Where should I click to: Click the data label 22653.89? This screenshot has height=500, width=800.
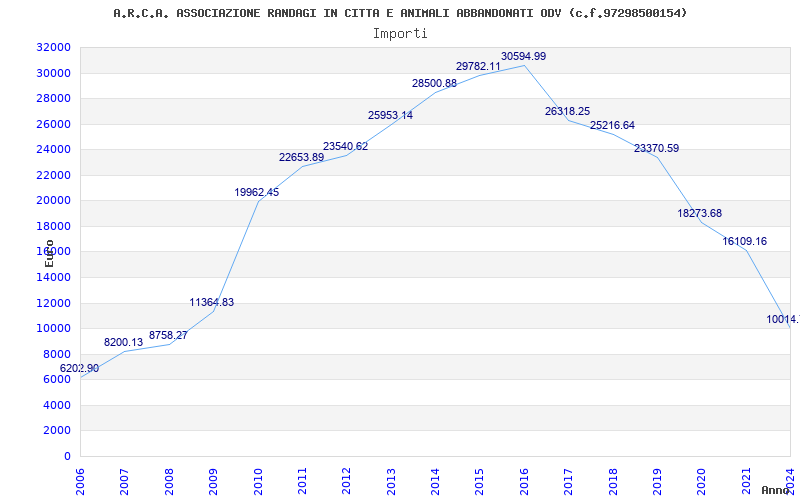(x=301, y=158)
